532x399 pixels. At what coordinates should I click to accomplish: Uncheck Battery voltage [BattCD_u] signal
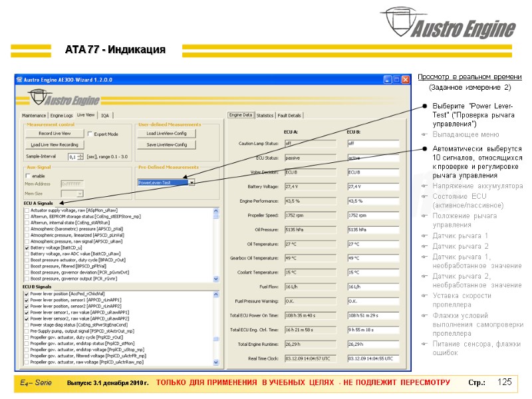(x=27, y=248)
